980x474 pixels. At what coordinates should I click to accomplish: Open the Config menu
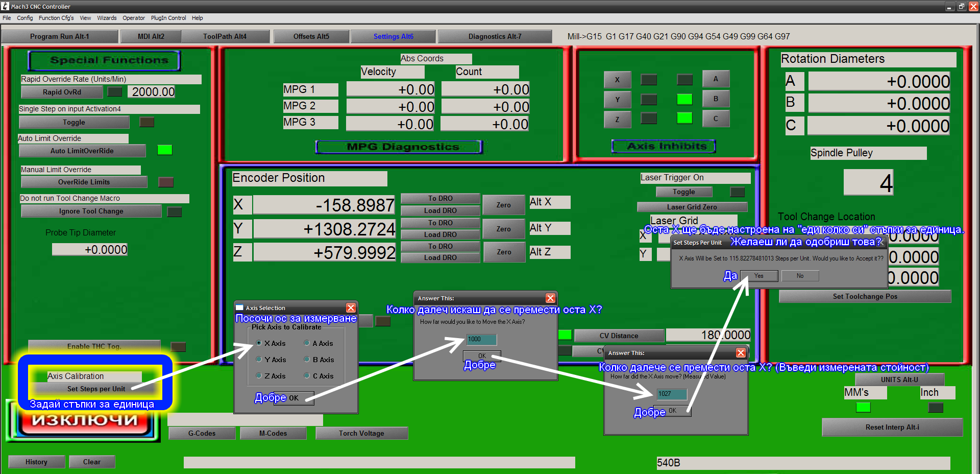click(x=24, y=18)
